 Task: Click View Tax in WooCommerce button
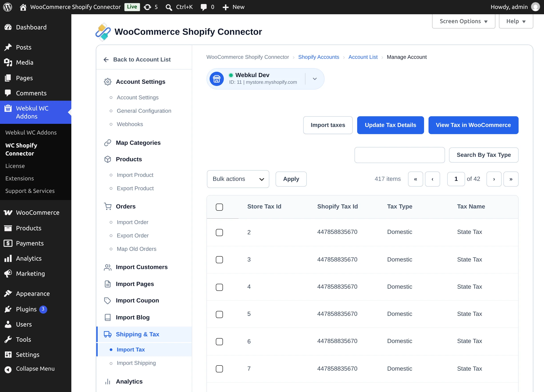(x=473, y=125)
